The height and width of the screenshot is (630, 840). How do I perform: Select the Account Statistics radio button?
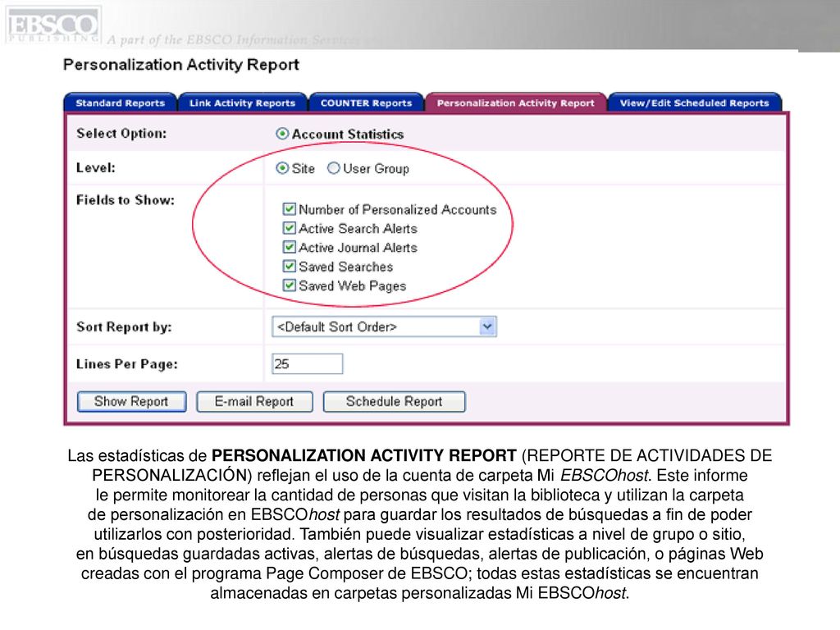tap(282, 134)
